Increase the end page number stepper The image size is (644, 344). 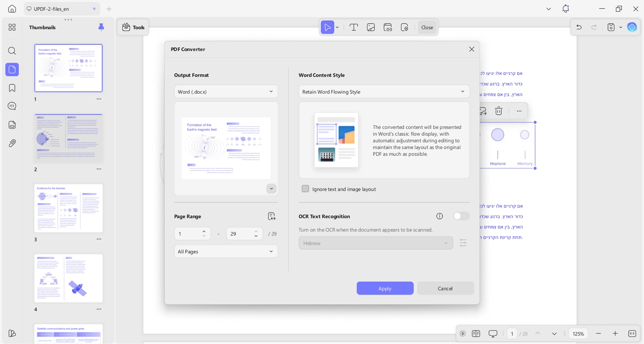[x=256, y=231]
